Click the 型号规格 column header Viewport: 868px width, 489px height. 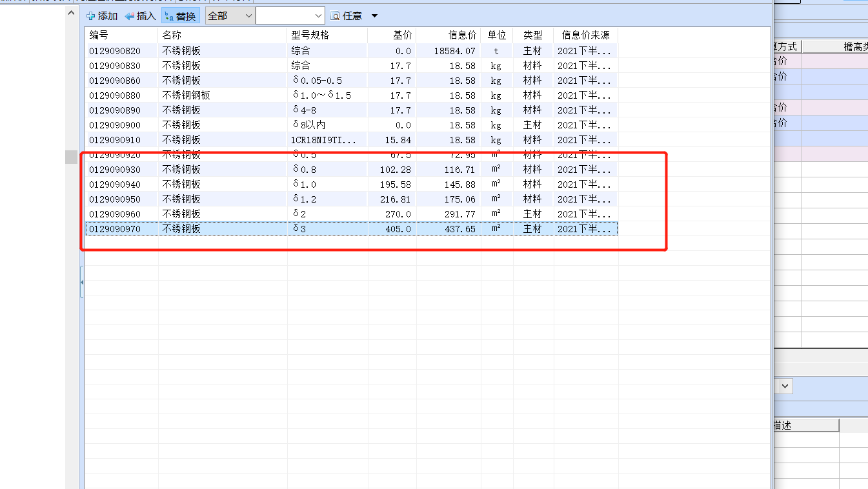[x=327, y=35]
